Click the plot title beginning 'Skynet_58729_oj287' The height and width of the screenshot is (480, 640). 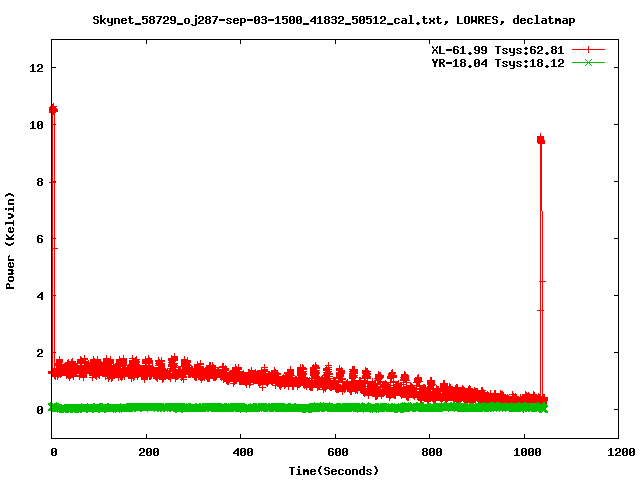coord(333,20)
